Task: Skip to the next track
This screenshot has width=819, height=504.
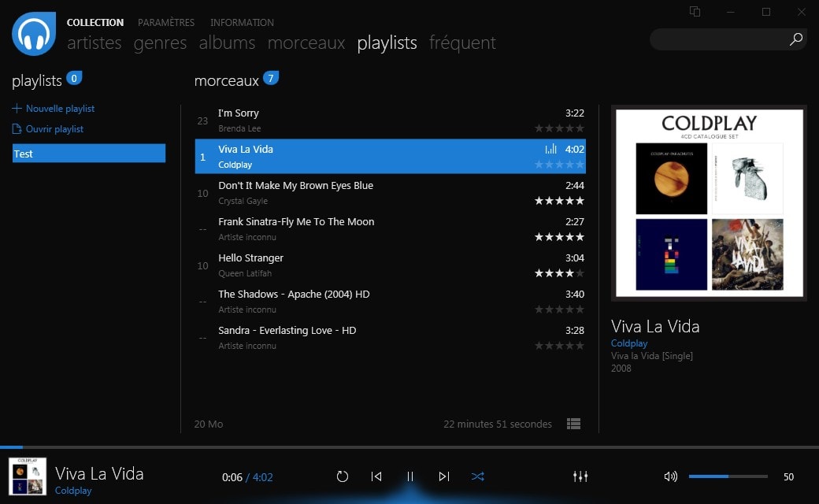Action: point(444,476)
